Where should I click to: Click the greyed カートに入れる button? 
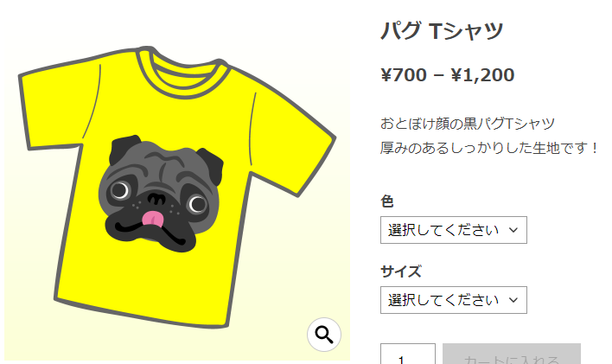coord(512,354)
